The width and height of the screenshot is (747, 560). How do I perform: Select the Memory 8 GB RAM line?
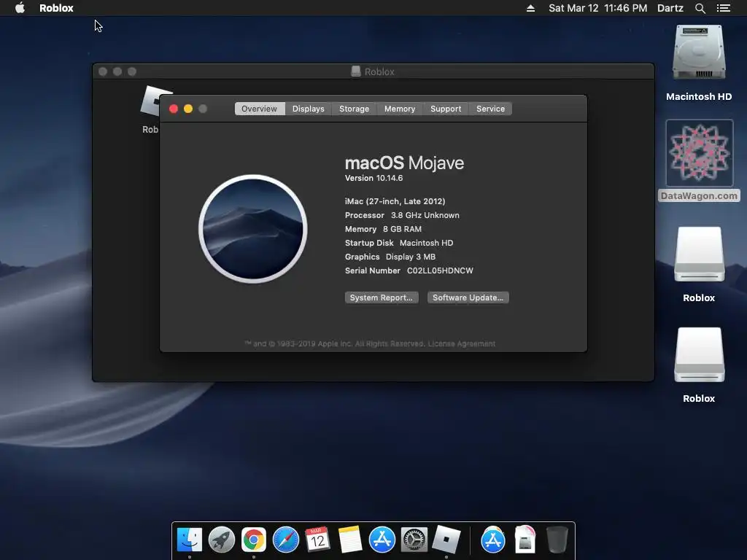(x=383, y=229)
